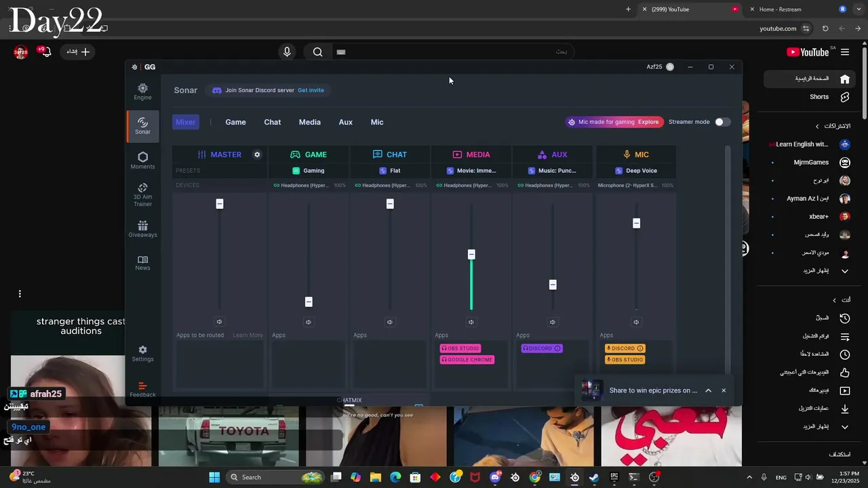Select the DISCORD chip in Mic apps
Viewport: 868px width, 488px height.
point(625,348)
